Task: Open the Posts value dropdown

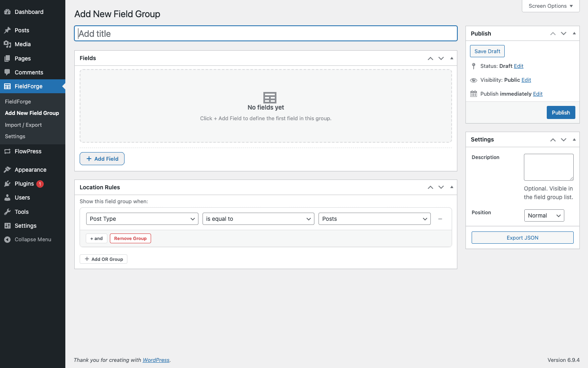Action: click(x=374, y=219)
